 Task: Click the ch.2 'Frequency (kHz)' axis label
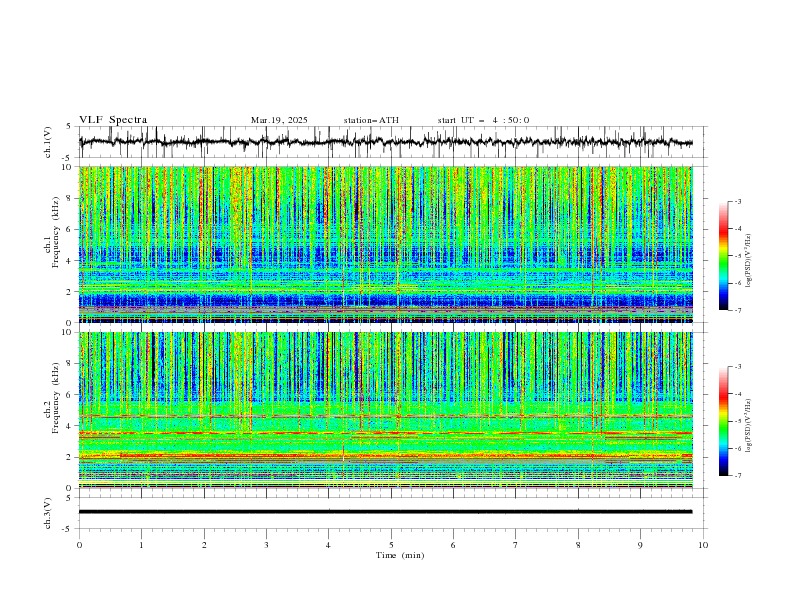coord(56,398)
